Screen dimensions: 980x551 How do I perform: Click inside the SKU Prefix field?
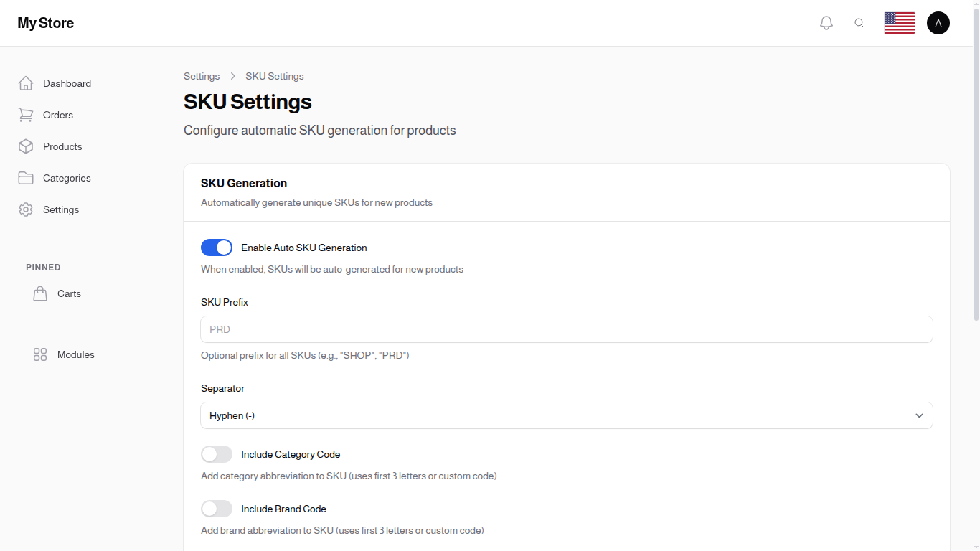pos(567,329)
